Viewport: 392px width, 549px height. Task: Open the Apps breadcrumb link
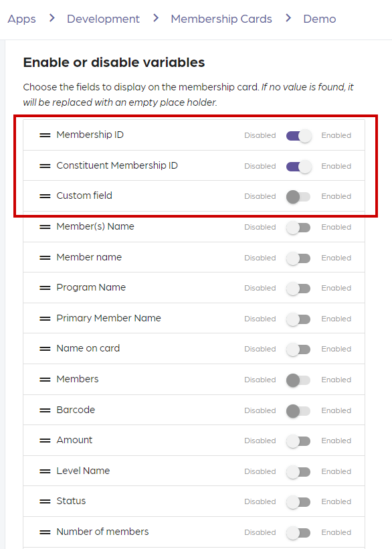pyautogui.click(x=21, y=19)
